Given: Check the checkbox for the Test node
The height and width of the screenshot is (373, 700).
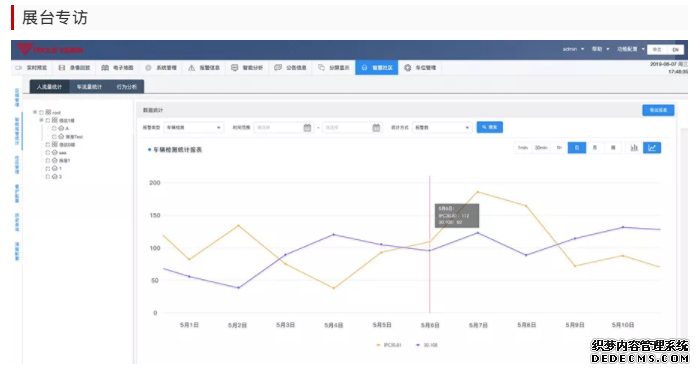Looking at the screenshot, I should (x=54, y=137).
